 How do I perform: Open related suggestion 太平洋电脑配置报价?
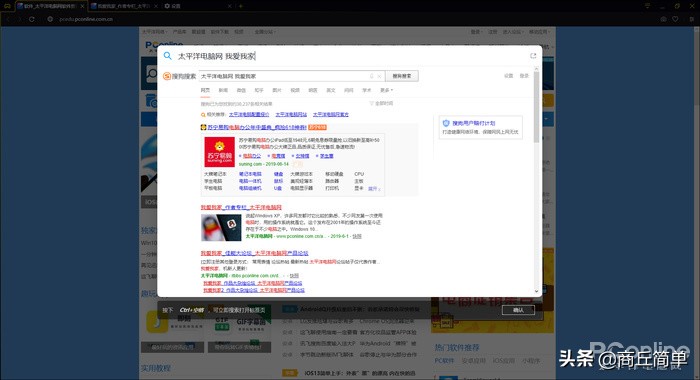click(249, 115)
